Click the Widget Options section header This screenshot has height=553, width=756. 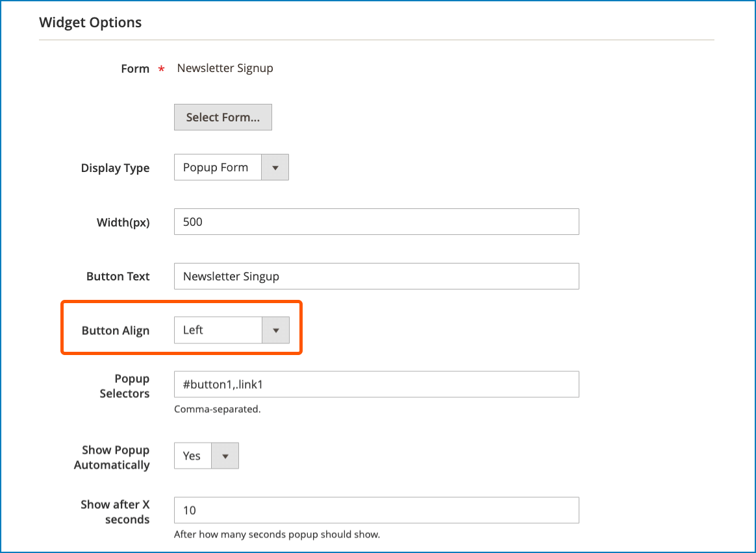(90, 22)
